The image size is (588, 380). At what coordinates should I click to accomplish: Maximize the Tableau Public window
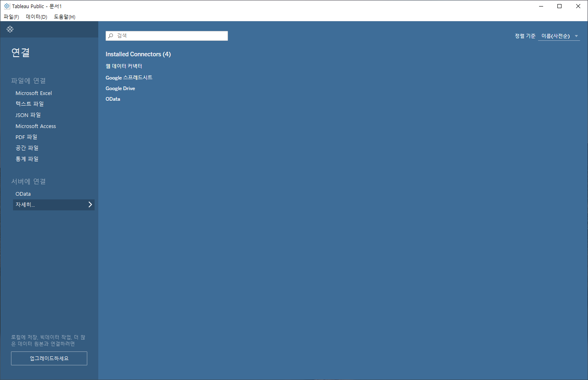point(559,6)
